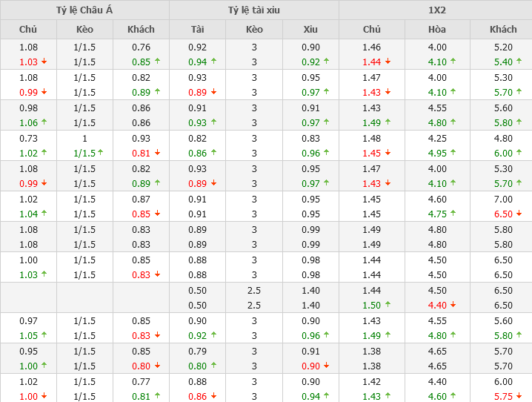This screenshot has height=402, width=532.
Task: Click the up arrow beside green 1.06
Action: point(44,122)
